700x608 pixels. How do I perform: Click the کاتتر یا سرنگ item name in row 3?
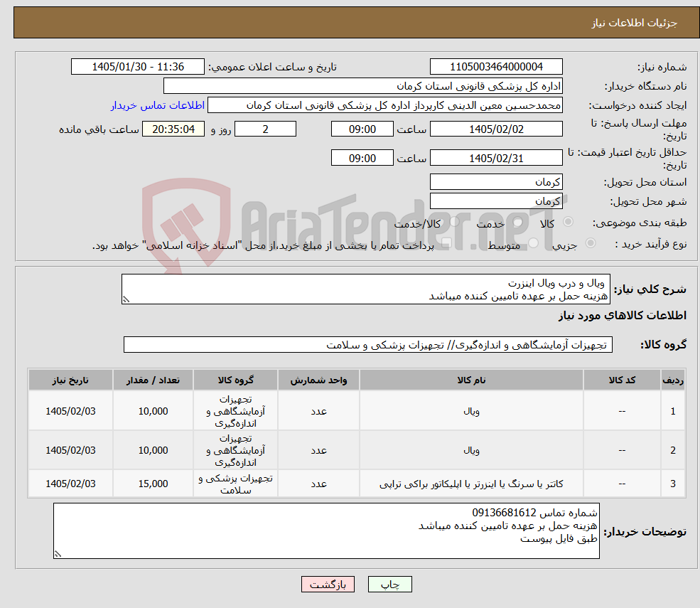click(x=471, y=484)
